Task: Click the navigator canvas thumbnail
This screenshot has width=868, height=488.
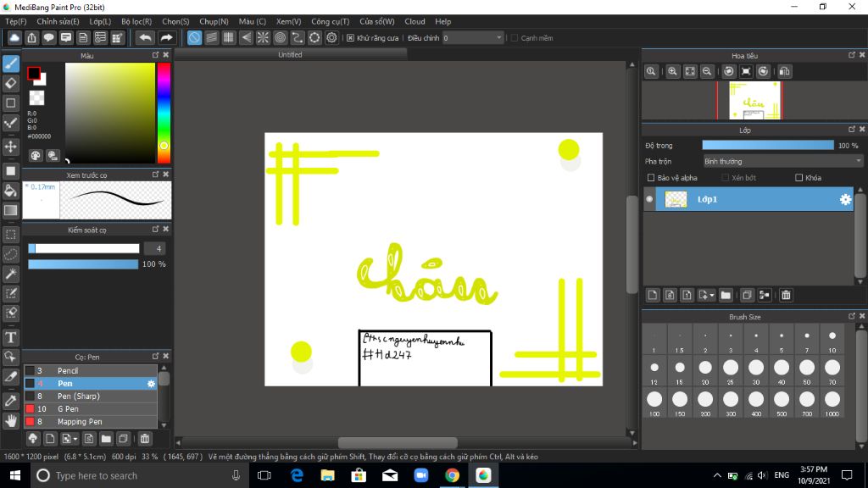Action: [x=754, y=100]
